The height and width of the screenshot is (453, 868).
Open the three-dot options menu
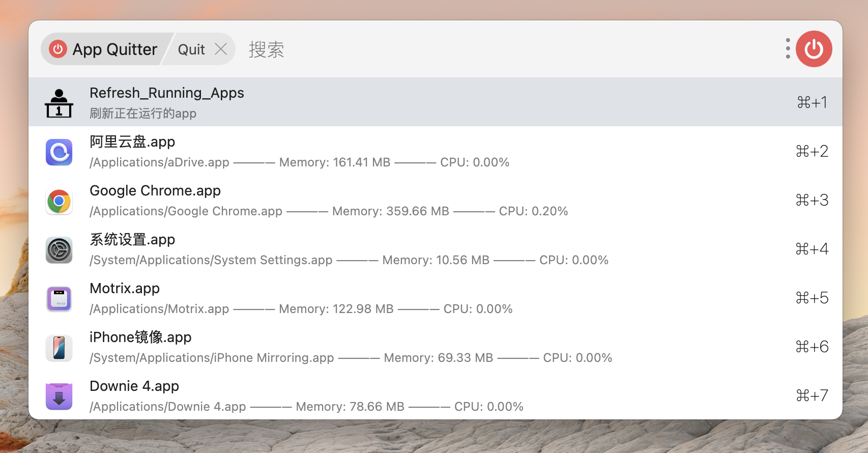click(788, 48)
